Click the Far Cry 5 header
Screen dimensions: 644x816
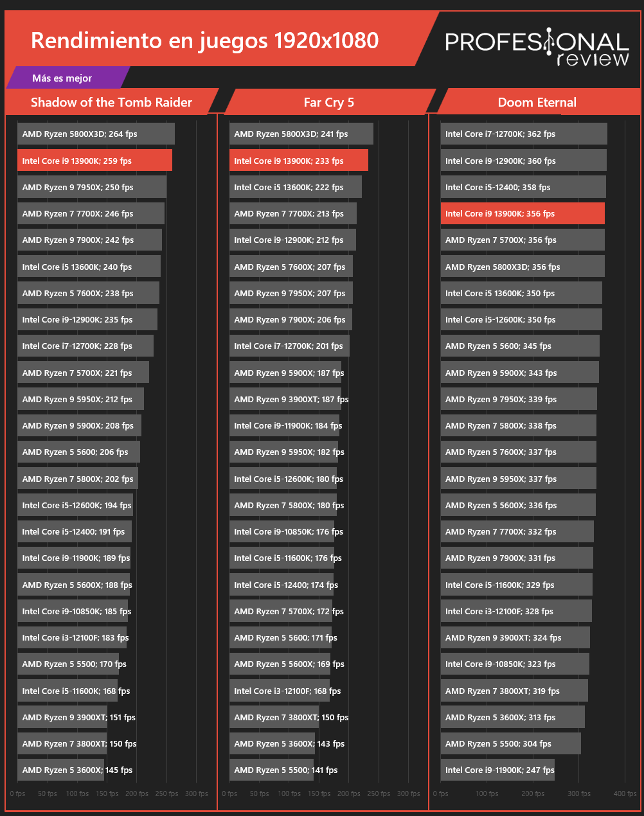pos(329,102)
